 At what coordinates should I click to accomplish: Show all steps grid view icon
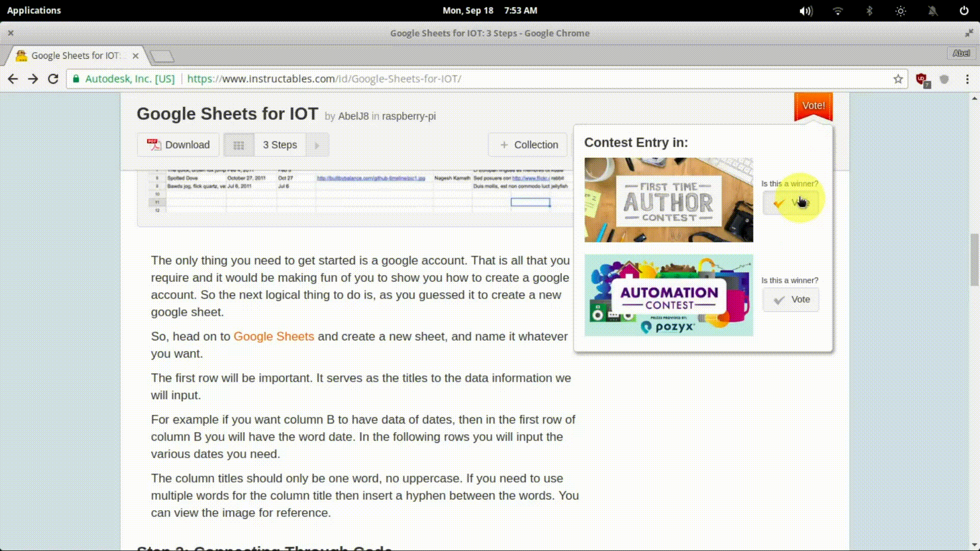click(238, 145)
